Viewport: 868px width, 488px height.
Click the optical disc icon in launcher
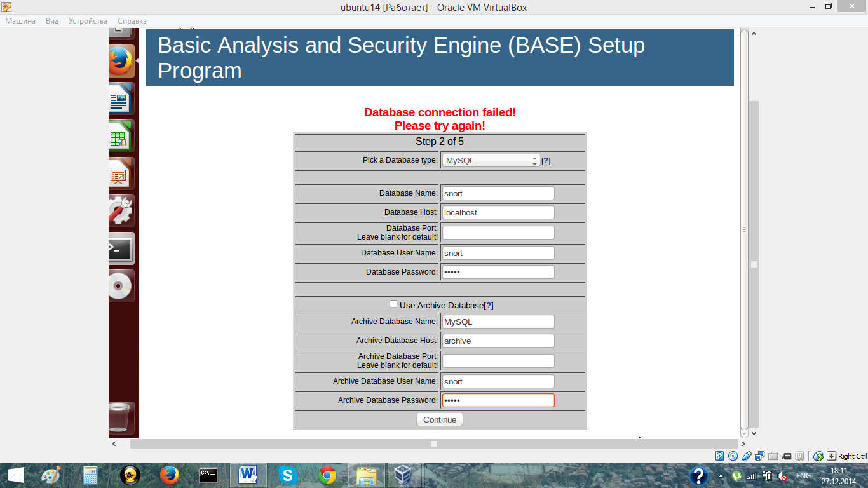point(121,286)
